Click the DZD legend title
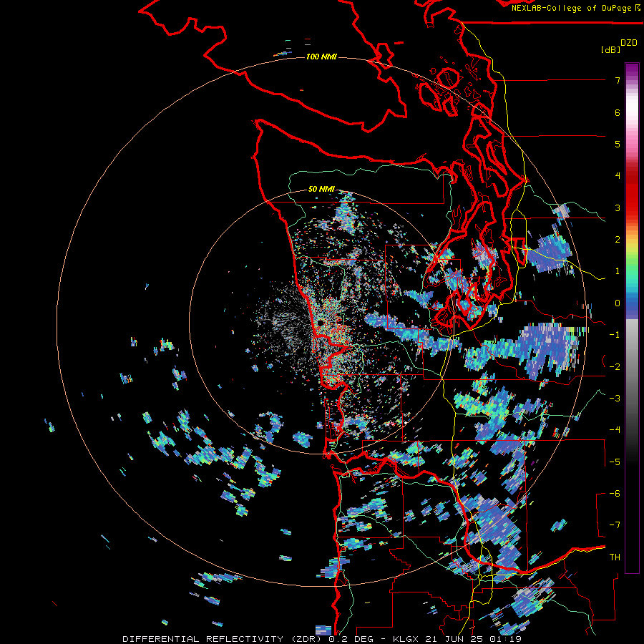This screenshot has width=644, height=644. [628, 43]
